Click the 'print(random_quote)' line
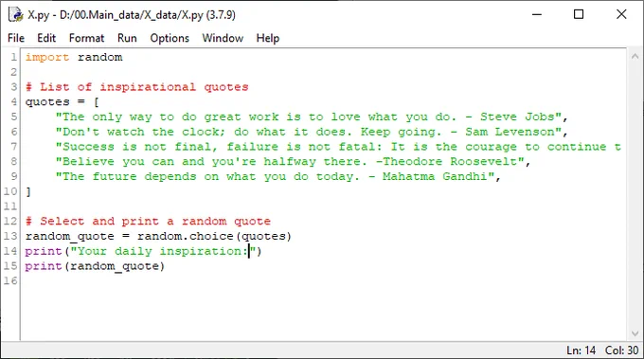The image size is (644, 359). point(95,266)
